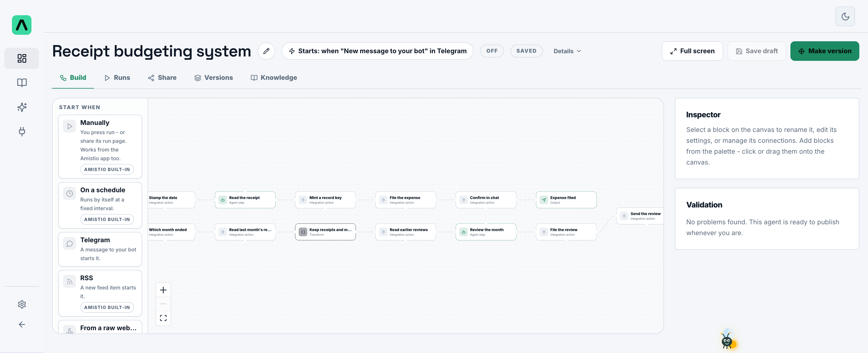Zoom in on canvas with plus button

(x=163, y=290)
